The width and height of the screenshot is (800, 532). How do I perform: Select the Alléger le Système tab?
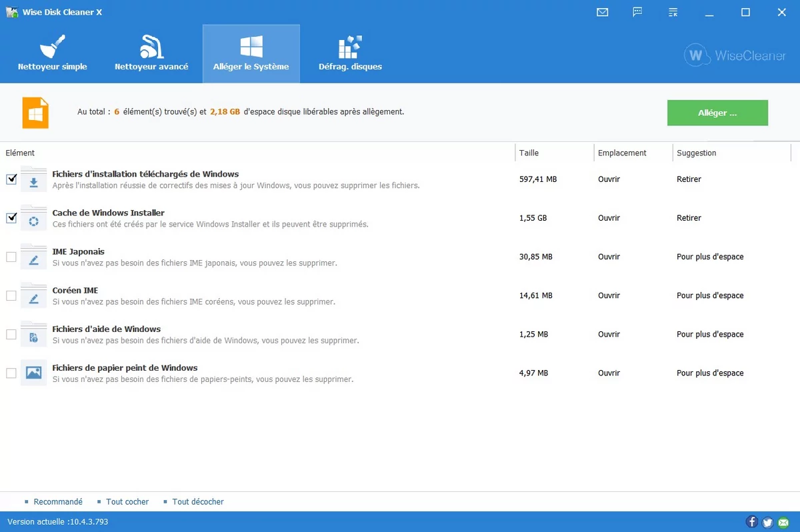tap(251, 54)
